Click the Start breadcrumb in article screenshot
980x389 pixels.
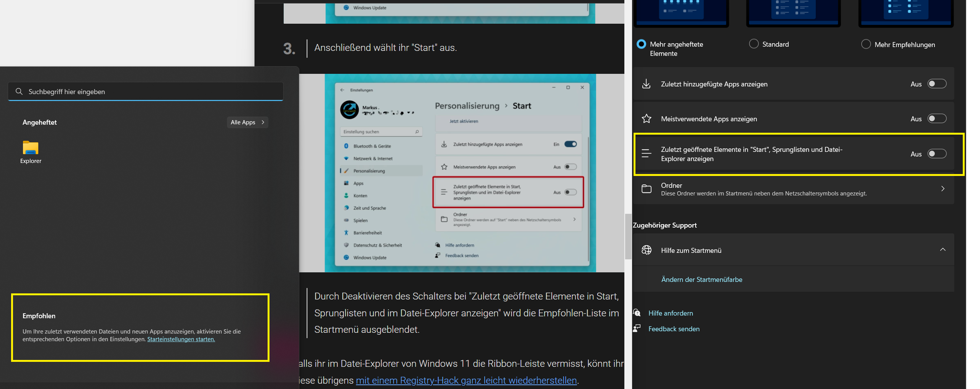click(x=522, y=106)
